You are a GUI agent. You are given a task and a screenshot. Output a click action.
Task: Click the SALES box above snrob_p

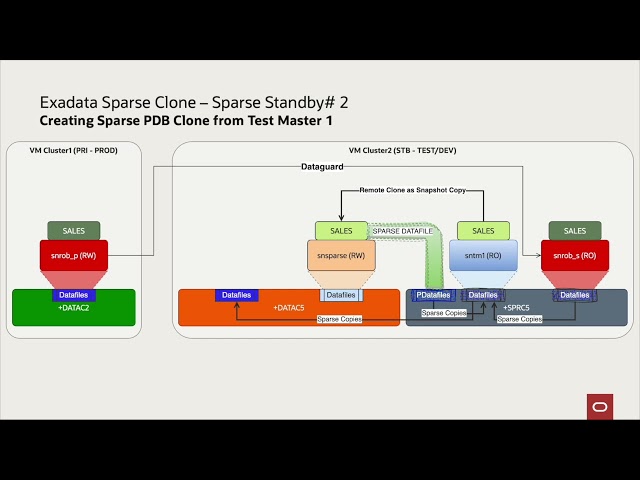point(74,231)
